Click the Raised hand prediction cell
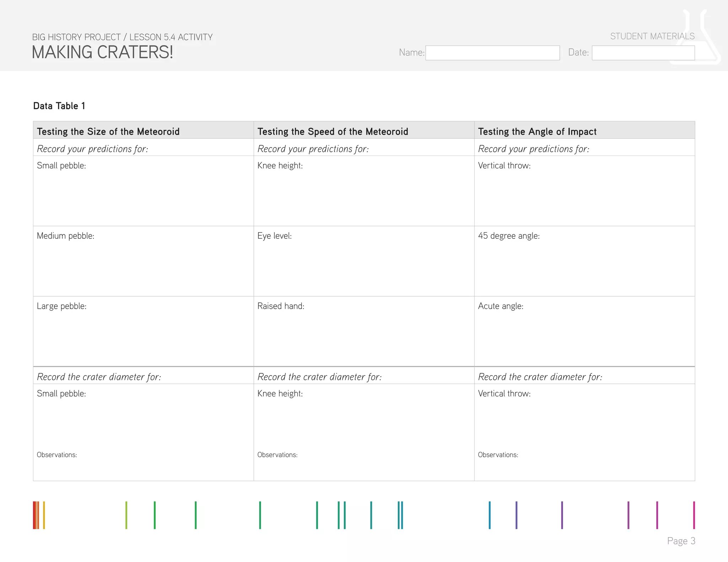Screen dimensions: 728x562 tap(364, 331)
